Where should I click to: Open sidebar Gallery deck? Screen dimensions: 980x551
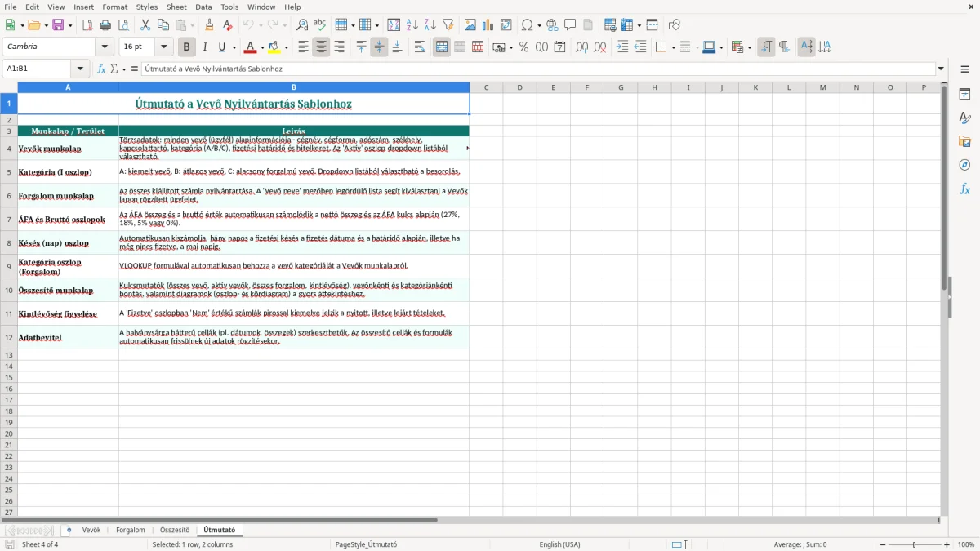point(964,141)
